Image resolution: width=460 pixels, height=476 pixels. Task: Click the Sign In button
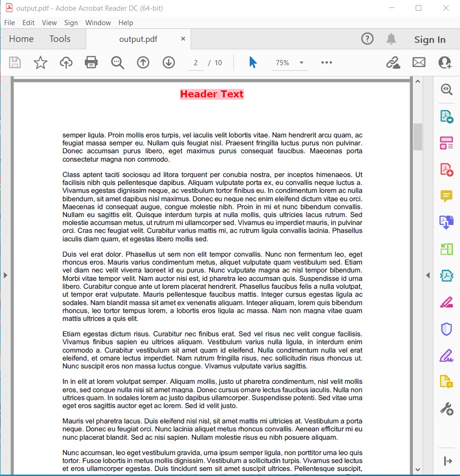[x=430, y=40]
